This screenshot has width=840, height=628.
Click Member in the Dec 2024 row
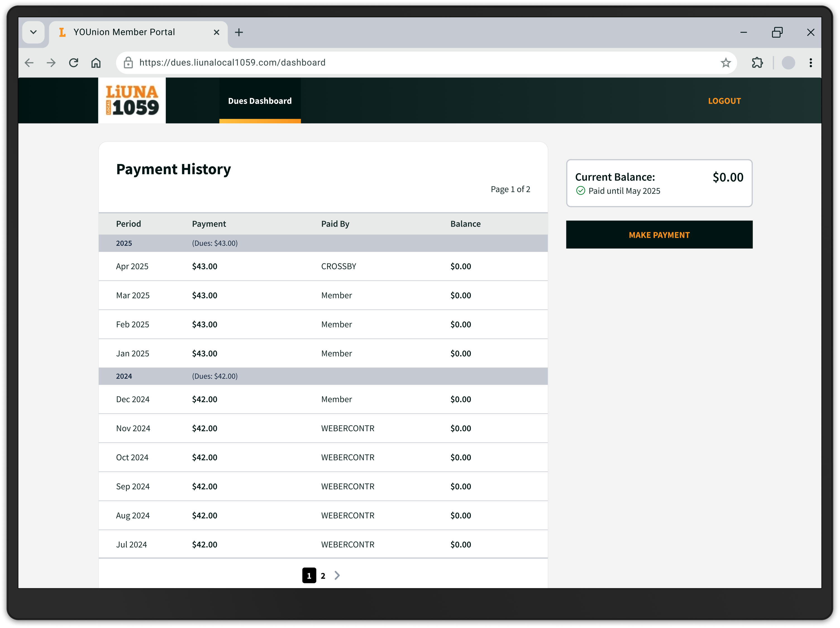(337, 399)
